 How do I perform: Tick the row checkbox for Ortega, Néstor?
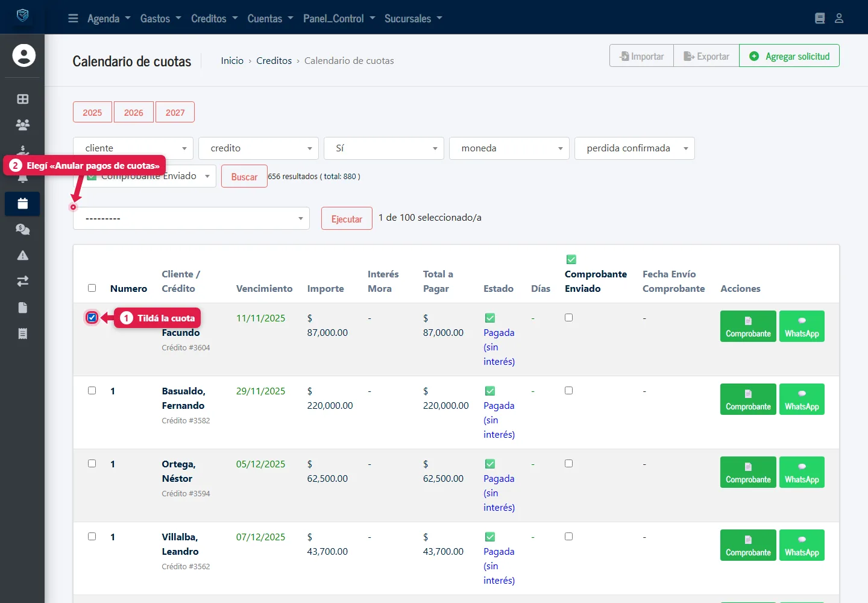click(x=92, y=464)
